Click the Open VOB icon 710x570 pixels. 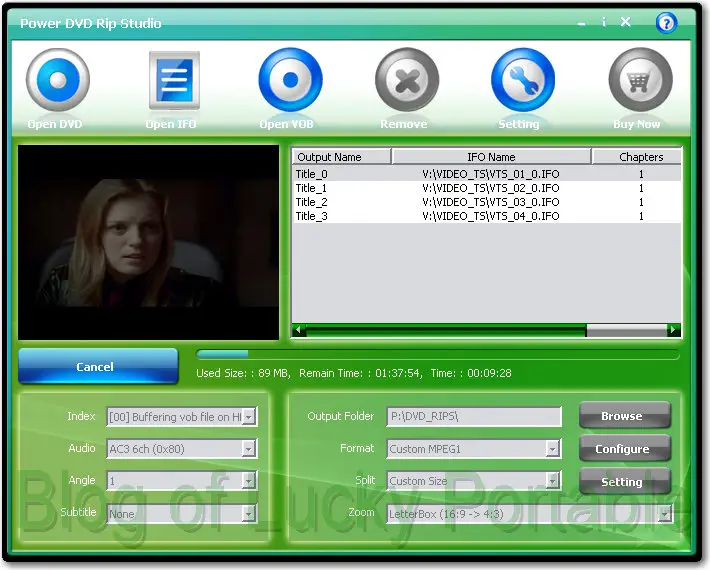click(x=290, y=80)
